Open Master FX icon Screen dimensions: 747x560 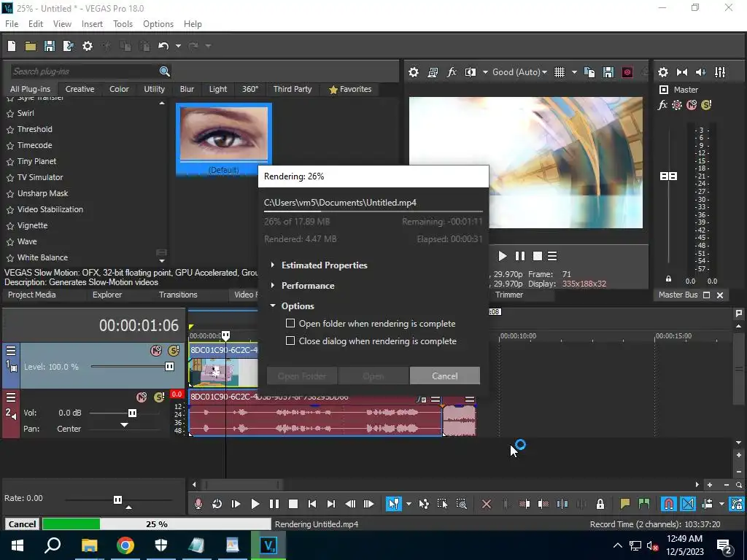click(662, 105)
